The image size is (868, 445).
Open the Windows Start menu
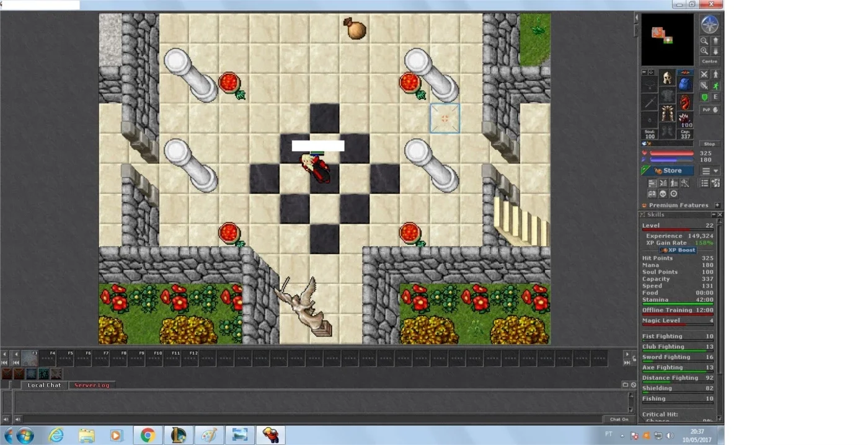25,435
